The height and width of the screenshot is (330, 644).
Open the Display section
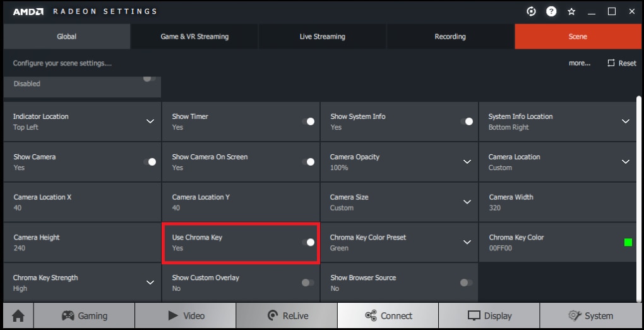489,315
